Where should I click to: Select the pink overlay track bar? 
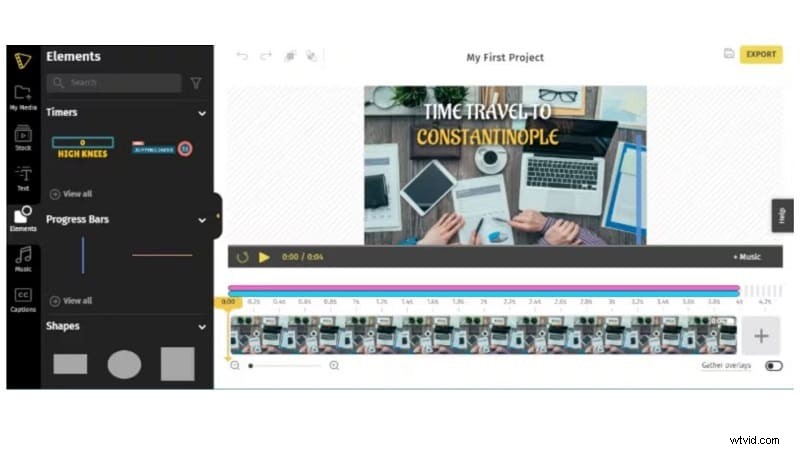tap(484, 288)
